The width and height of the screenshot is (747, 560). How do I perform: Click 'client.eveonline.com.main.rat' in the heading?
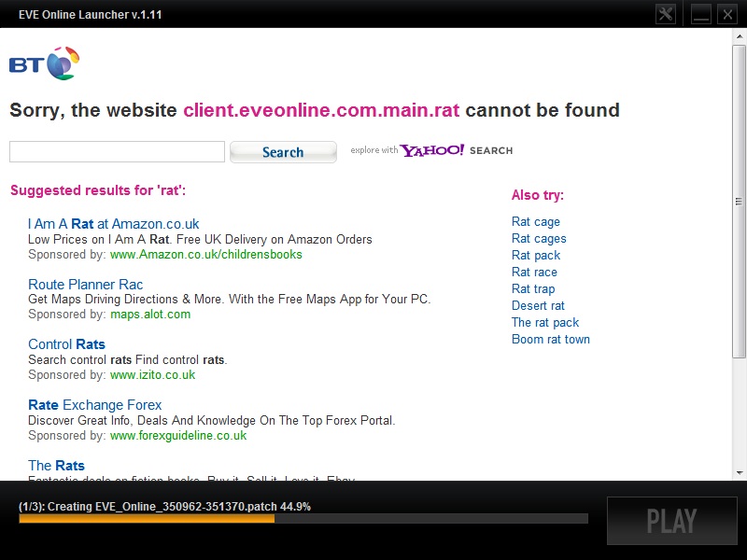click(x=321, y=110)
